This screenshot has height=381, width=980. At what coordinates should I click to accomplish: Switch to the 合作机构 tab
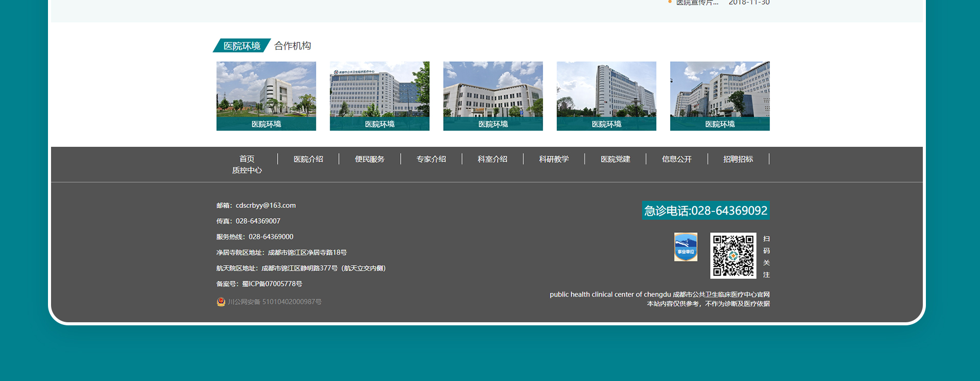292,46
